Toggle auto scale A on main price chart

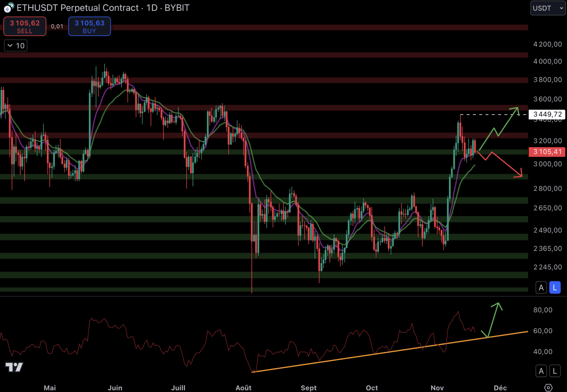tap(541, 287)
